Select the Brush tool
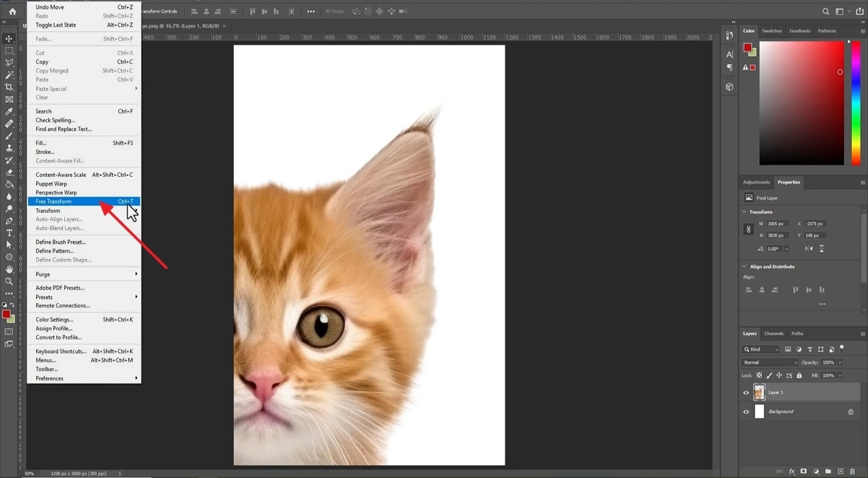 pos(9,136)
